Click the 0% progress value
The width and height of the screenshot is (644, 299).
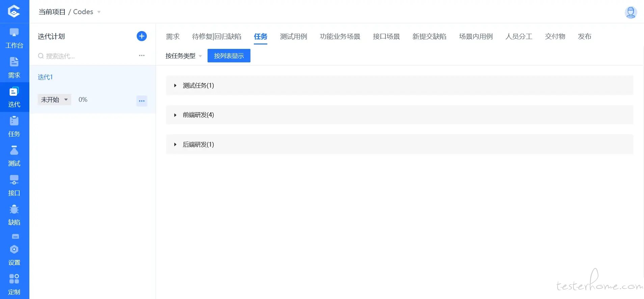83,100
